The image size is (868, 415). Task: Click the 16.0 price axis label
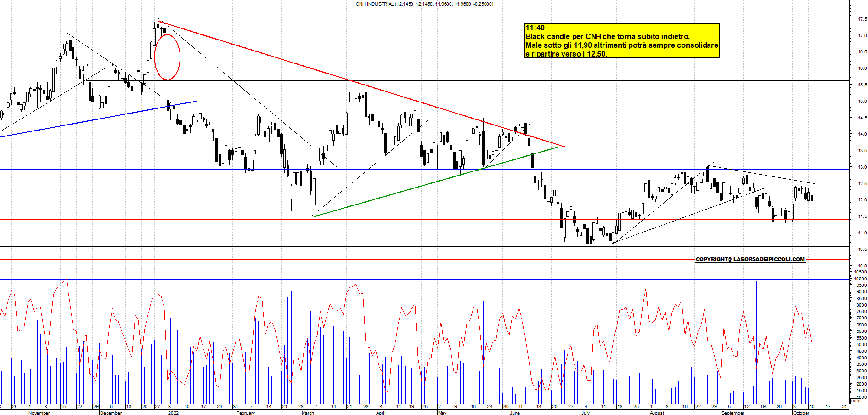tap(862, 68)
